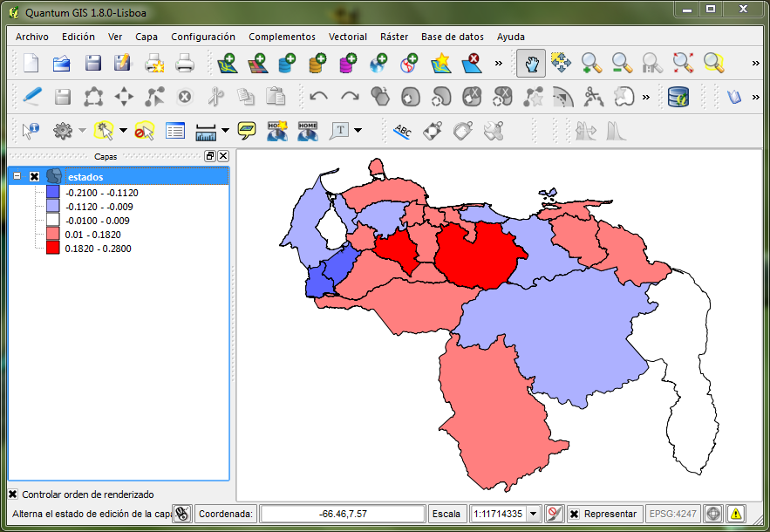770x532 pixels.
Task: Toggle visibility checkbox of estados layer
Action: pyautogui.click(x=34, y=176)
